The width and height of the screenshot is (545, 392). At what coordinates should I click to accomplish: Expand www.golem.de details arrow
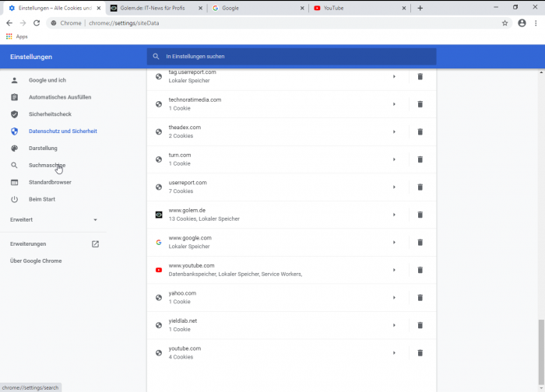tap(394, 215)
